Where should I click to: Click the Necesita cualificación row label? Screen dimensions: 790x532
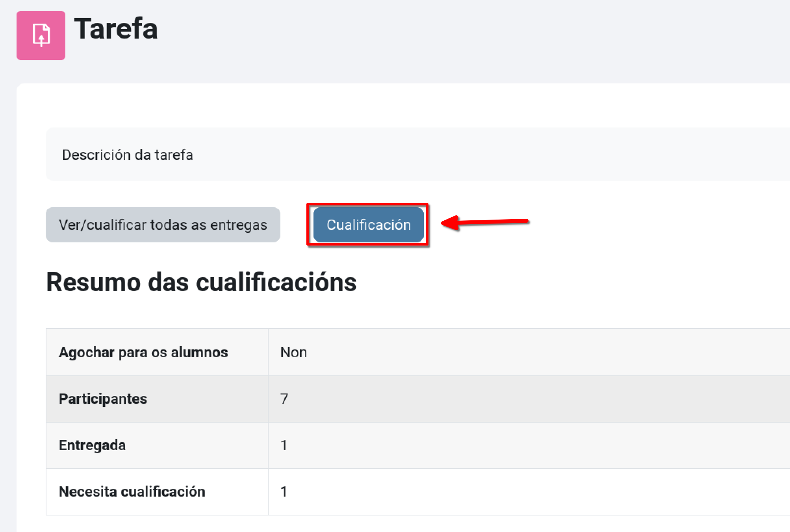click(132, 491)
